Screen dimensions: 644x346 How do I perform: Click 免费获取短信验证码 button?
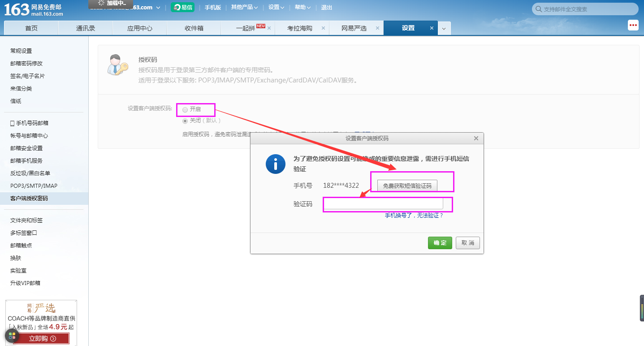click(x=407, y=186)
